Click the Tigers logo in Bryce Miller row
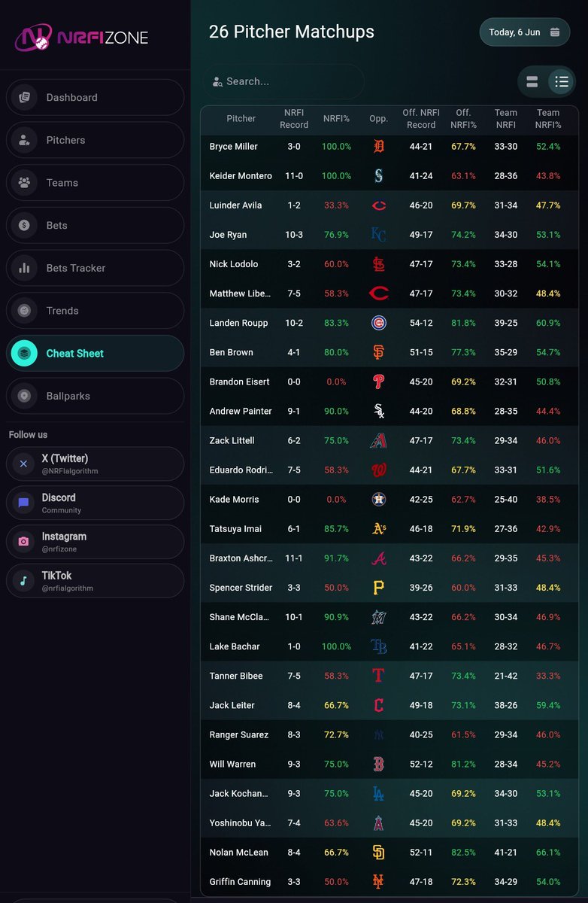Image resolution: width=588 pixels, height=903 pixels. (x=378, y=147)
